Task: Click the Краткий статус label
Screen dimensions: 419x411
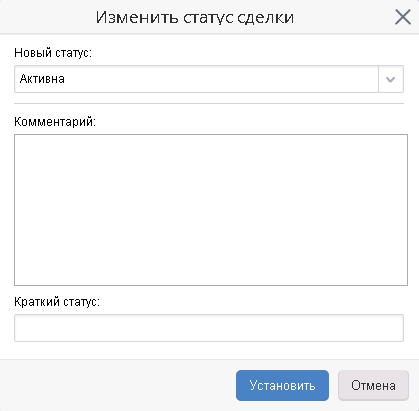Action: coord(57,302)
